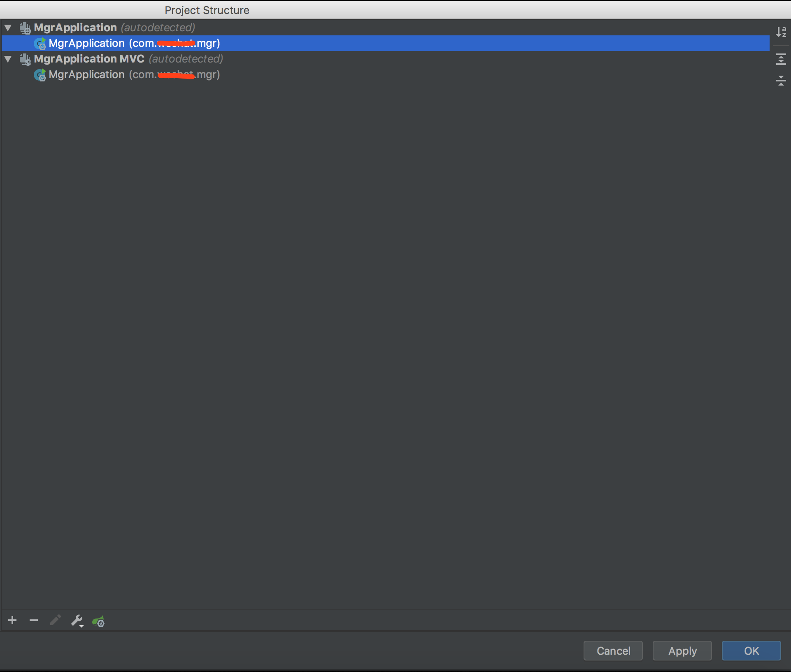Select the MgrApplication MVC parent entry
This screenshot has height=672, width=791.
pyautogui.click(x=89, y=59)
